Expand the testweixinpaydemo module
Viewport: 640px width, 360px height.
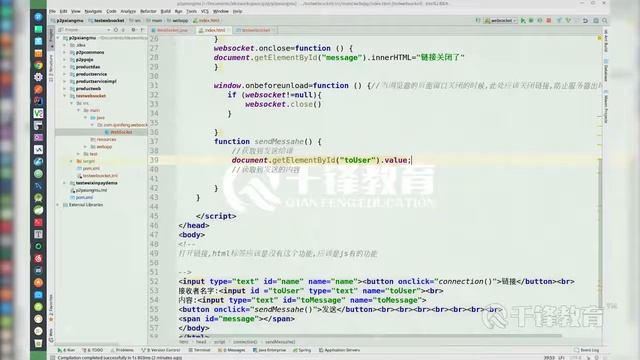coord(65,183)
